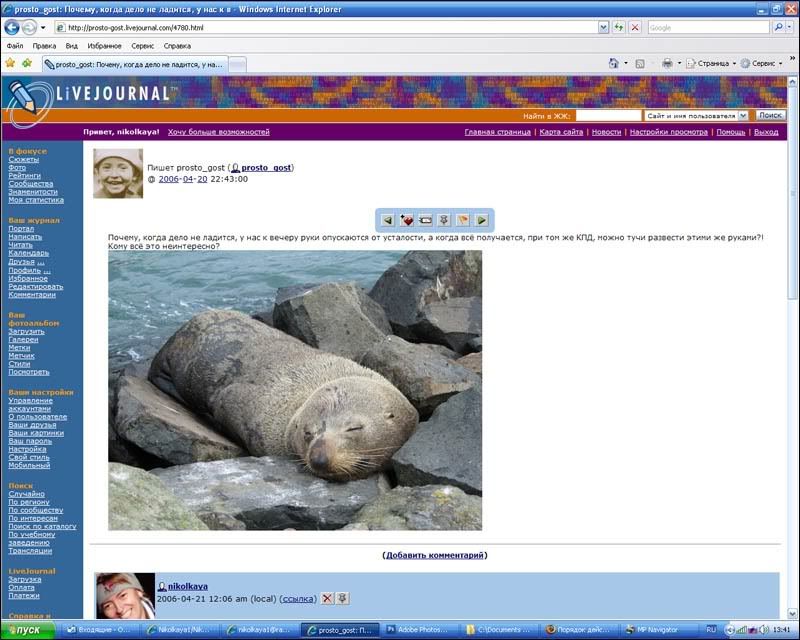Expand the Home button dropdown arrow

tap(626, 63)
